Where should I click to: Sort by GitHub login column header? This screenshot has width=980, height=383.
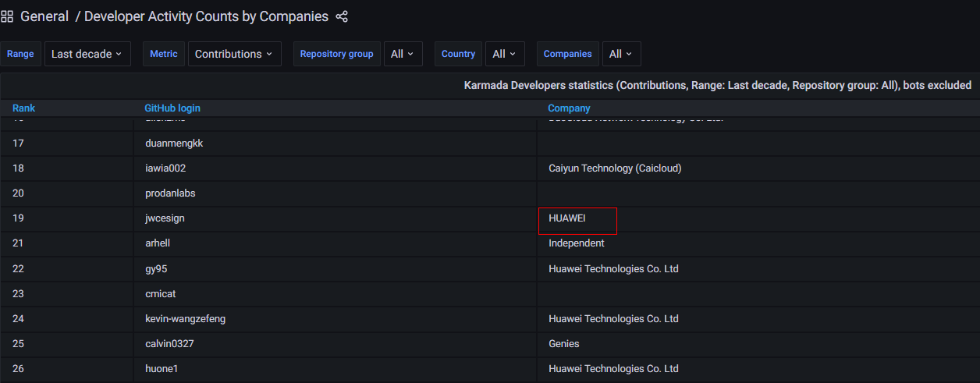pyautogui.click(x=172, y=108)
